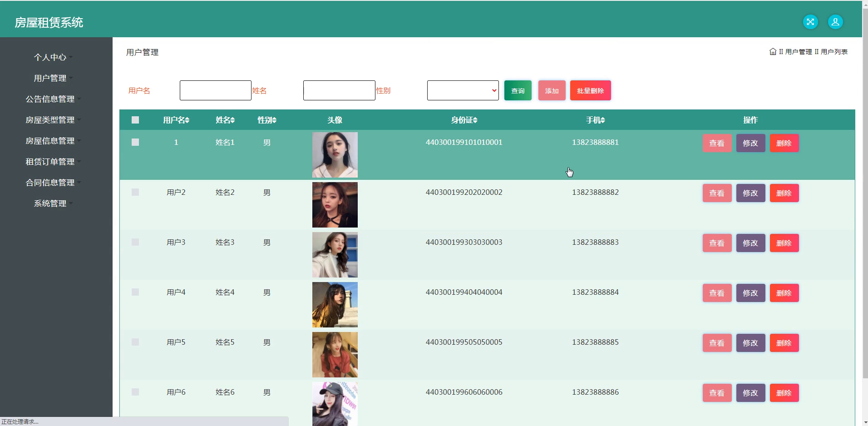Delete 用户2 with 删除 button
The height and width of the screenshot is (426, 868).
[784, 193]
